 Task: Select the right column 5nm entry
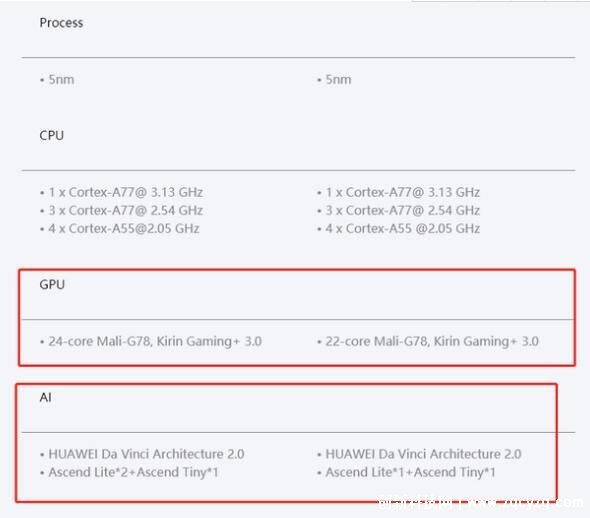click(x=338, y=80)
